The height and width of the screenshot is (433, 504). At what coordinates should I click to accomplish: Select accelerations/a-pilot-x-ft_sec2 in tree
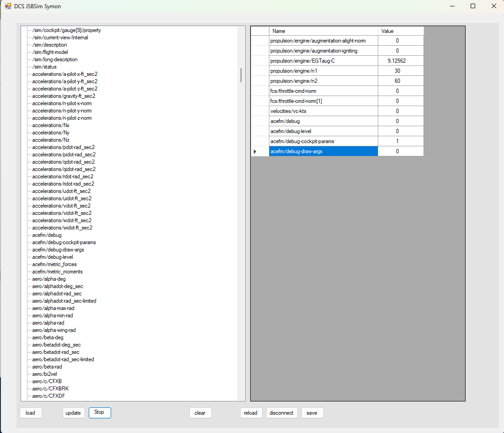pos(64,74)
